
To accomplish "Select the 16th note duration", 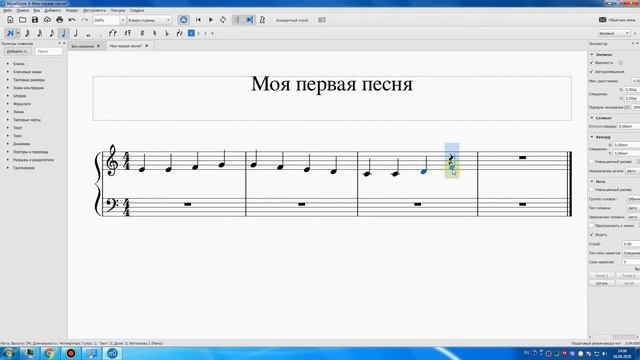I will click(x=40, y=33).
